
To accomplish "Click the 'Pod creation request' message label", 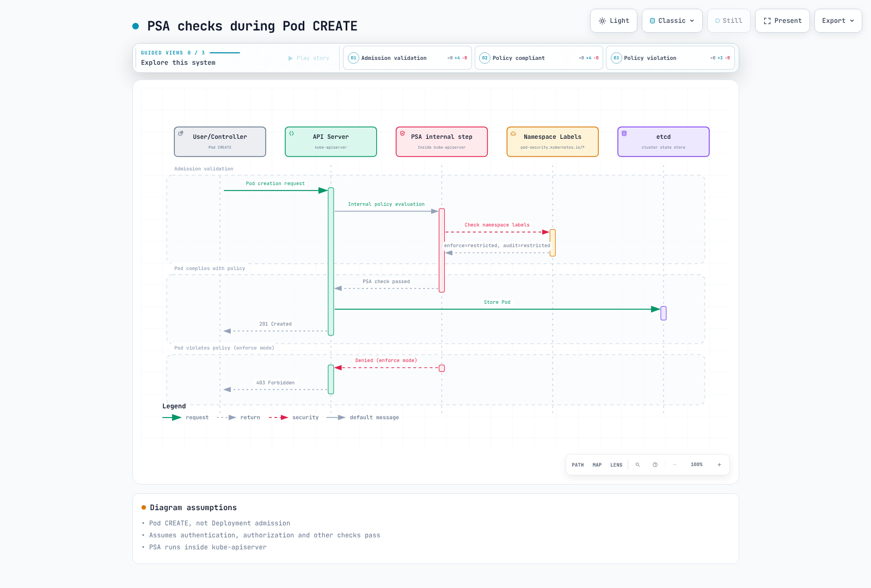I will coord(275,183).
